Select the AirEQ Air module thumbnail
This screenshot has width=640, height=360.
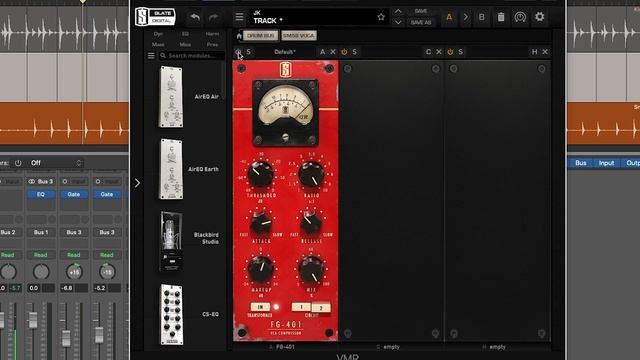(171, 97)
